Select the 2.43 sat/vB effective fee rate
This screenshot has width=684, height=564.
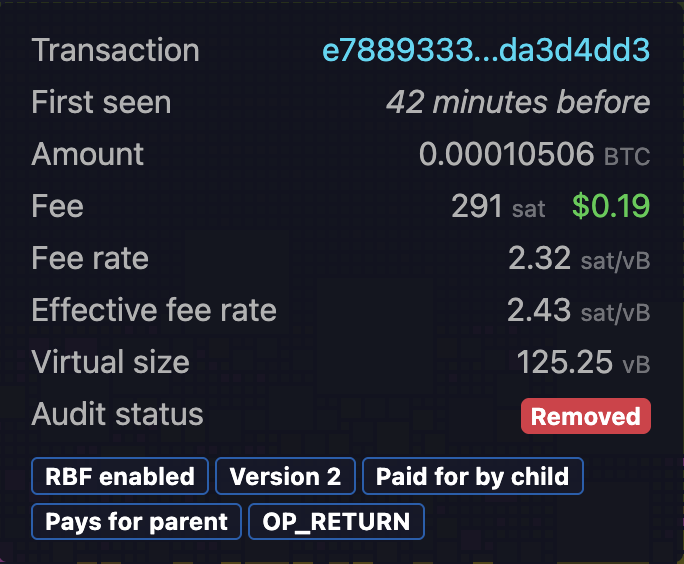coord(578,310)
